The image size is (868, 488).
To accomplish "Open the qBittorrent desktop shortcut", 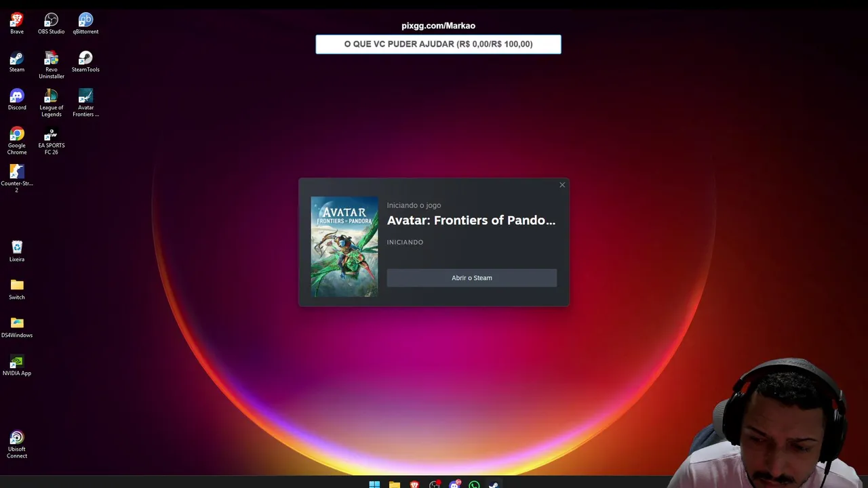I will pyautogui.click(x=85, y=24).
